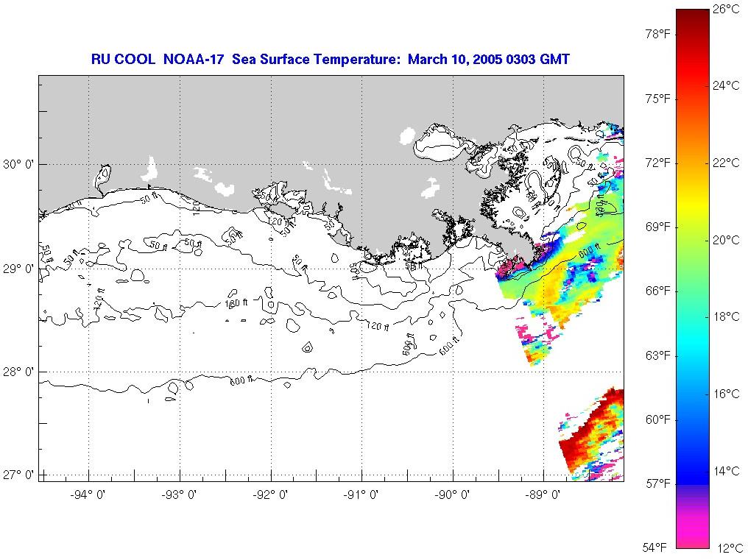
Task: Pick the '14°C' colorbar label
Action: pos(726,471)
